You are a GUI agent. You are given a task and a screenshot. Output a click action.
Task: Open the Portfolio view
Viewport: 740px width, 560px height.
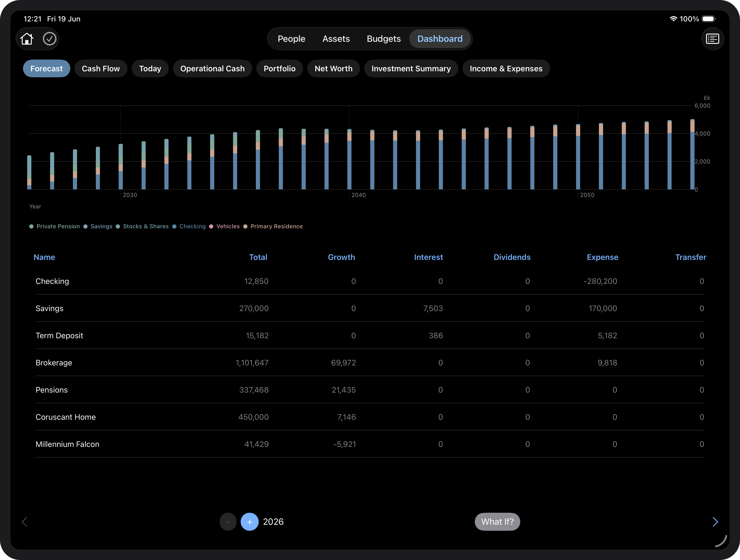[280, 68]
